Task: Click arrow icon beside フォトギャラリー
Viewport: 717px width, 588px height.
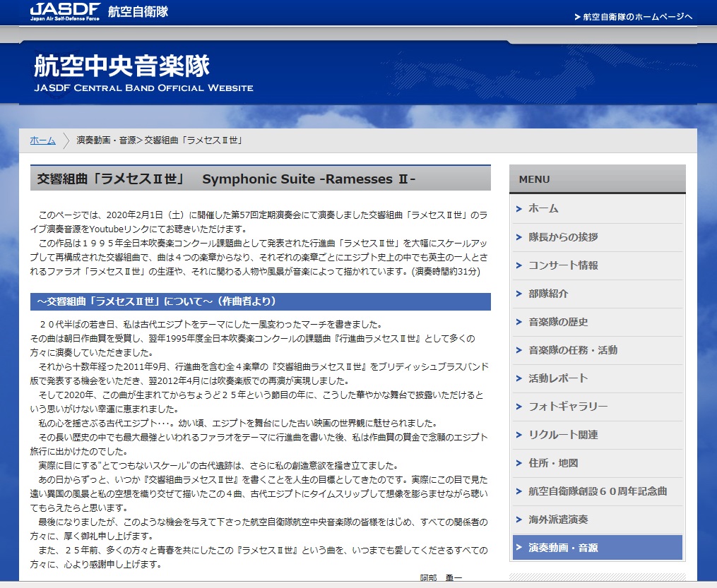Action: coord(519,407)
